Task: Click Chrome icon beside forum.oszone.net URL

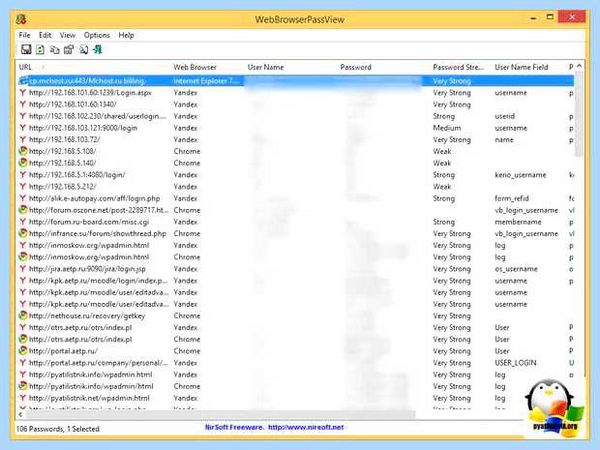Action: [23, 210]
